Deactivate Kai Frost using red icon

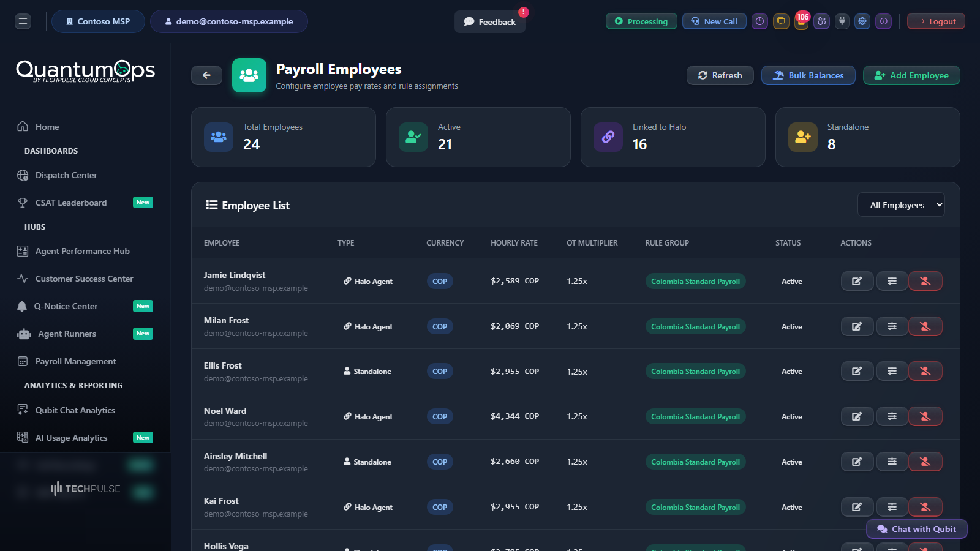925,507
